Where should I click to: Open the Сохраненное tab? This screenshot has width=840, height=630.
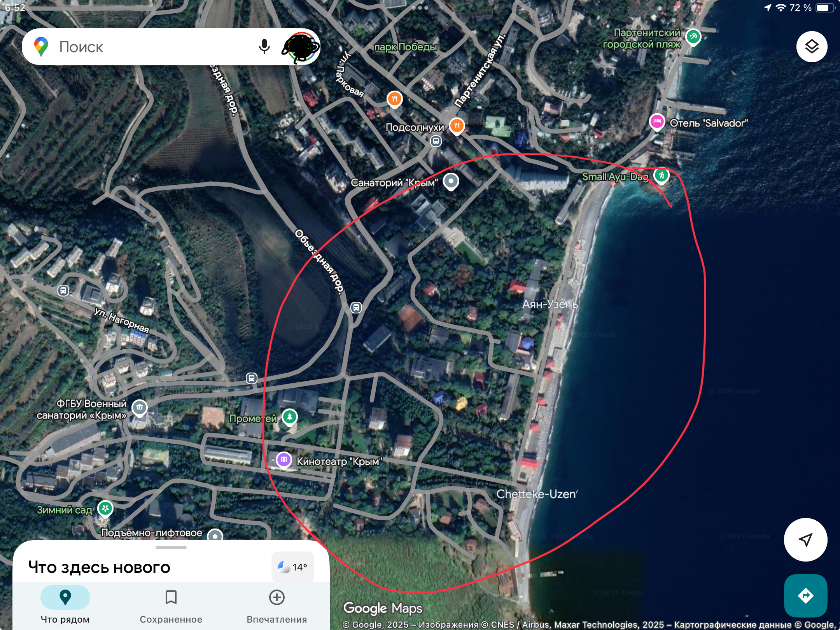click(x=171, y=605)
